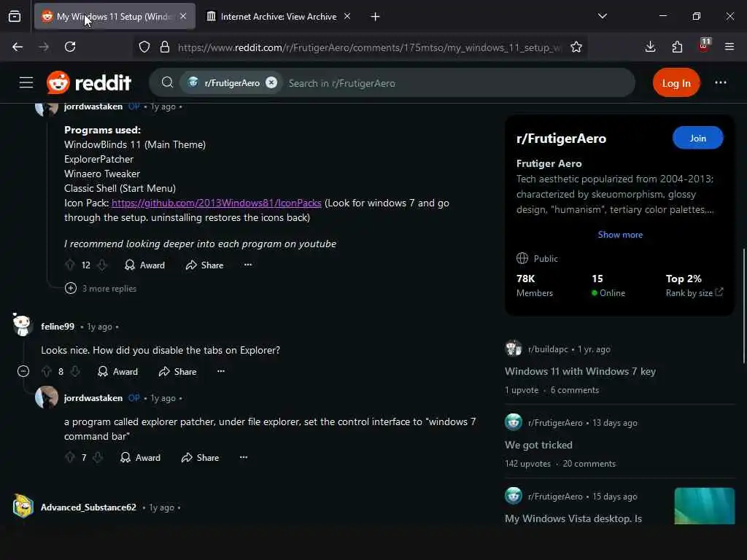
Task: Expand description with Show more
Action: coord(620,235)
